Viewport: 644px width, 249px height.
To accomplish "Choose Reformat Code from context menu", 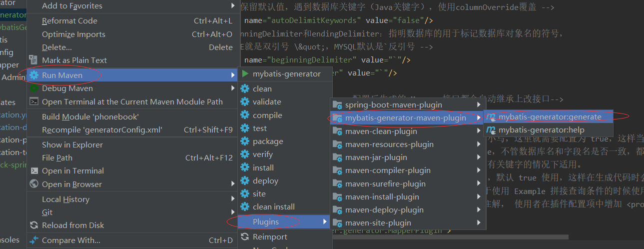I will point(132,21).
